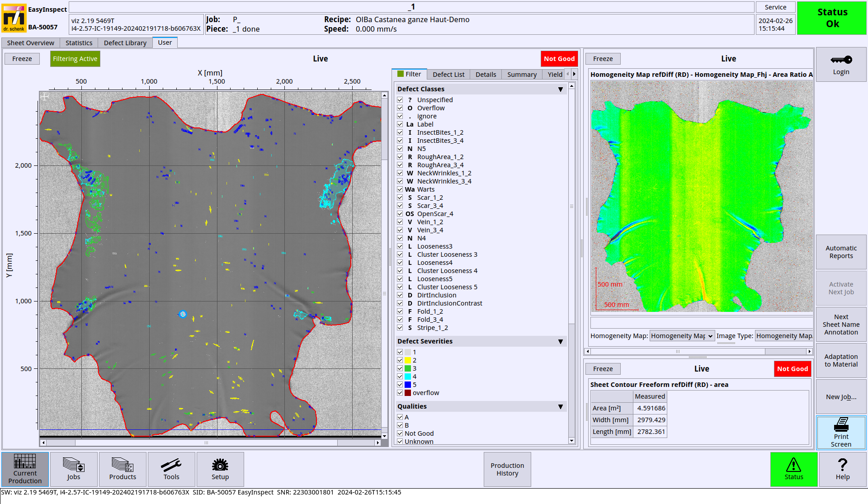868x504 pixels.
Task: Click the cyan severity 4 swatch
Action: [408, 377]
